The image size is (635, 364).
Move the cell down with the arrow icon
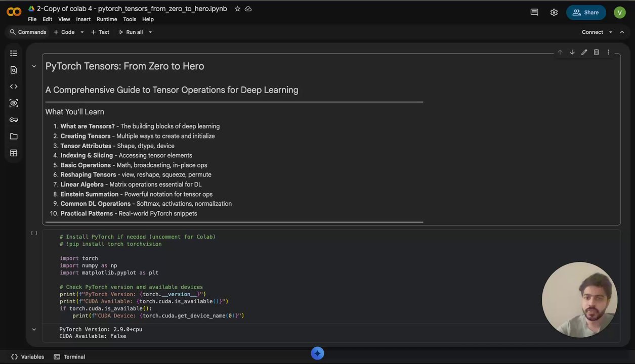572,52
